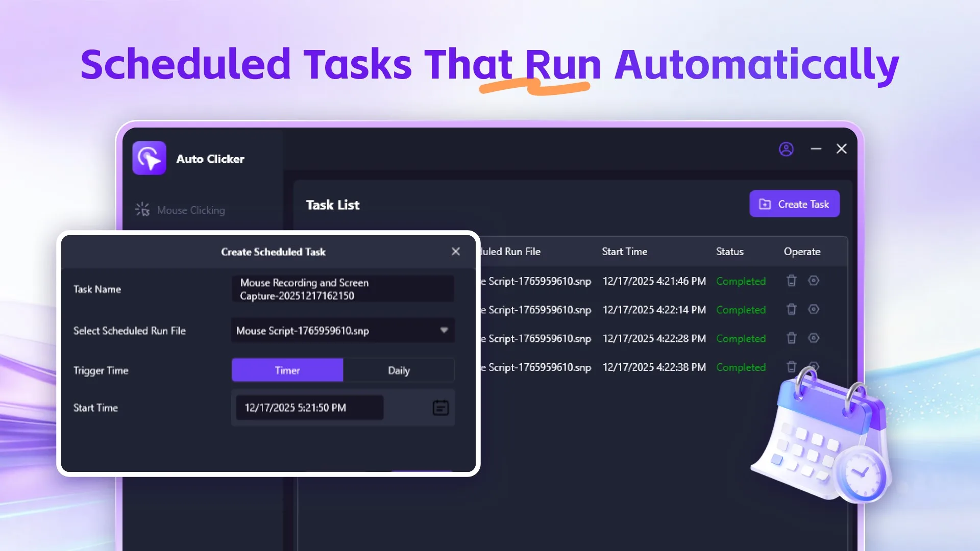980x551 pixels.
Task: Click the Auto Clicker app logo
Action: (x=149, y=158)
